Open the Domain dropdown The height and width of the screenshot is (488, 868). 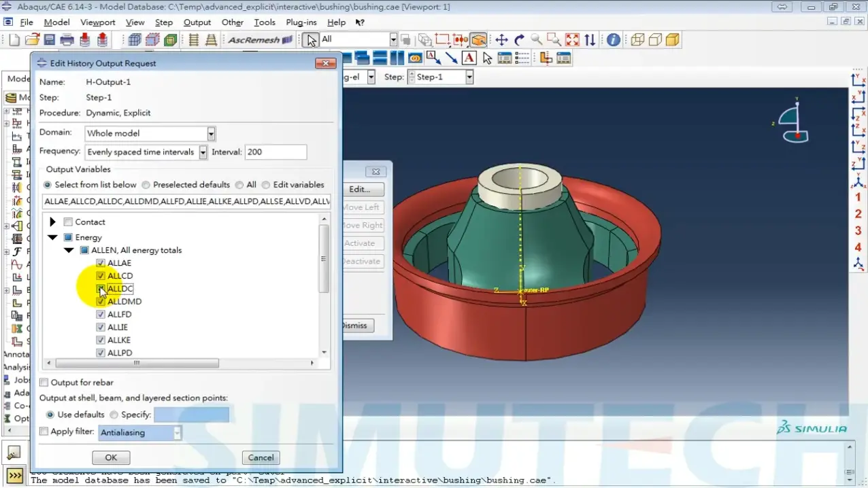pyautogui.click(x=211, y=133)
